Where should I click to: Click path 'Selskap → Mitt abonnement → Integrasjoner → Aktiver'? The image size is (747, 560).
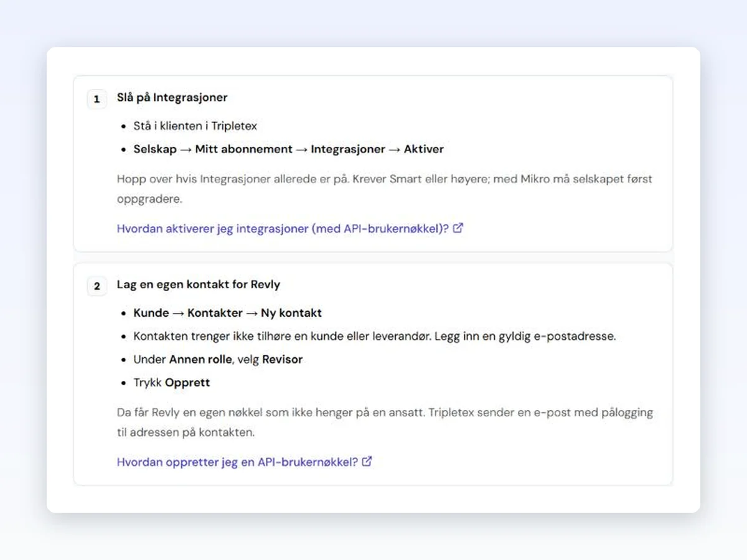pyautogui.click(x=289, y=149)
